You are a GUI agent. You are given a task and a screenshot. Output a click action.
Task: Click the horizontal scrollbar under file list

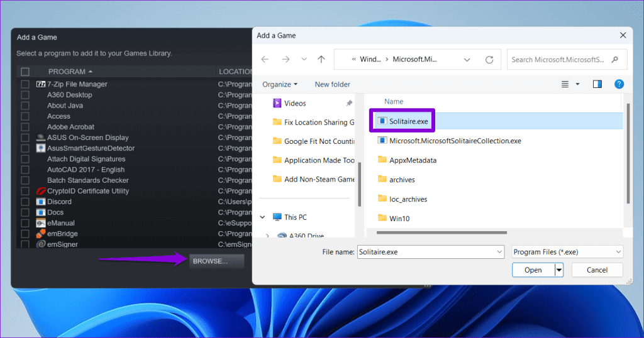tap(441, 232)
